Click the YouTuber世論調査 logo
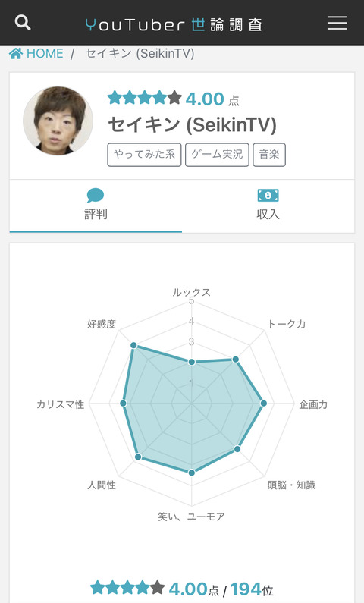The image size is (364, 603). pyautogui.click(x=174, y=24)
